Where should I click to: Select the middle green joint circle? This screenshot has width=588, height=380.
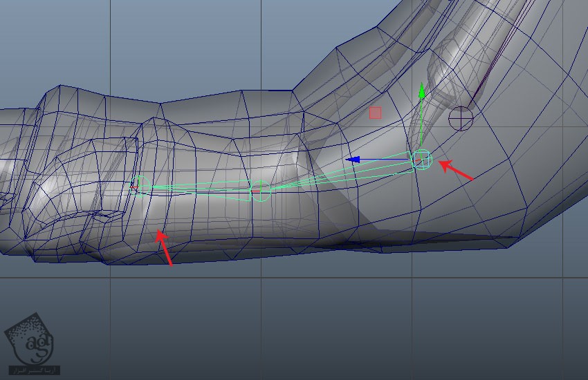coord(260,191)
